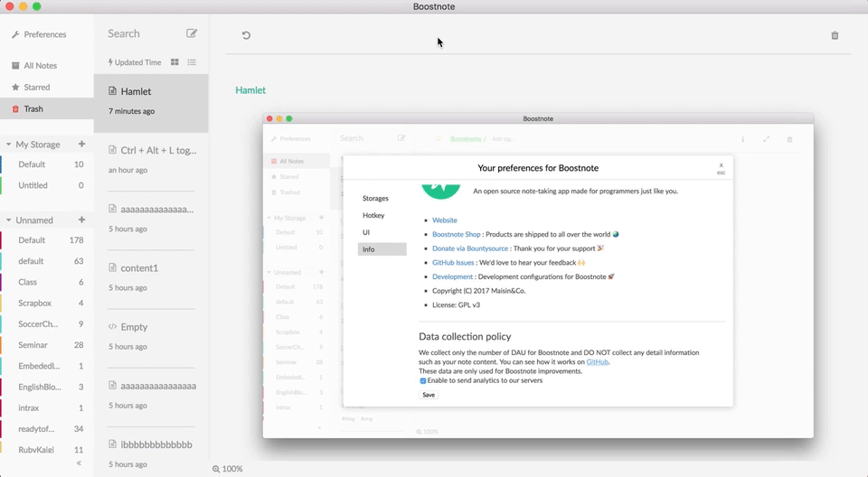This screenshot has height=477, width=868.
Task: Open the Untitled folder under My Storage
Action: pyautogui.click(x=46, y=185)
